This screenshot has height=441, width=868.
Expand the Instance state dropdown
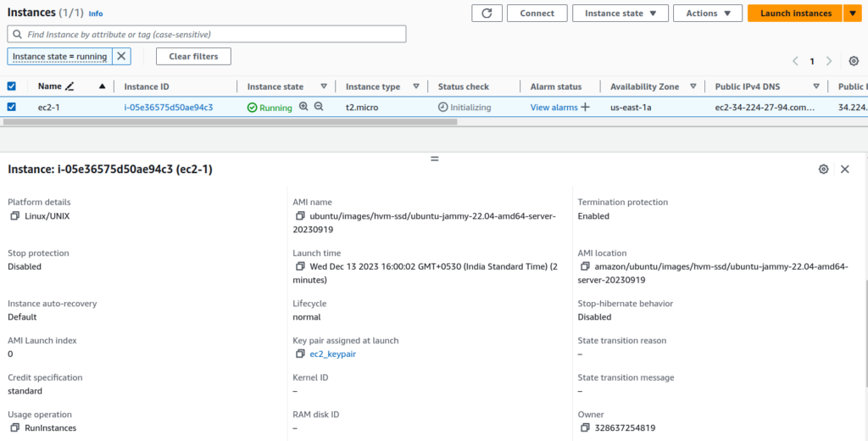(x=620, y=14)
